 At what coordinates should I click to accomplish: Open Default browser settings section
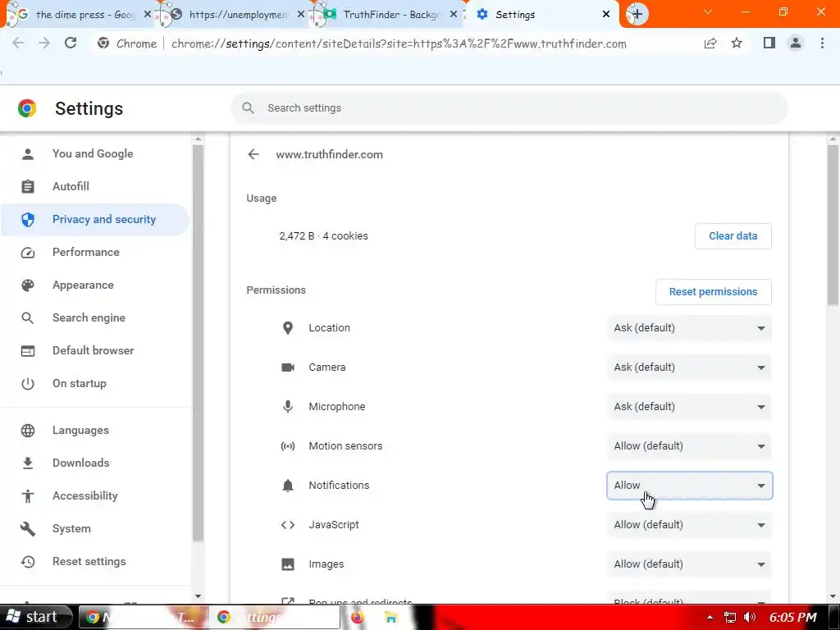(95, 351)
